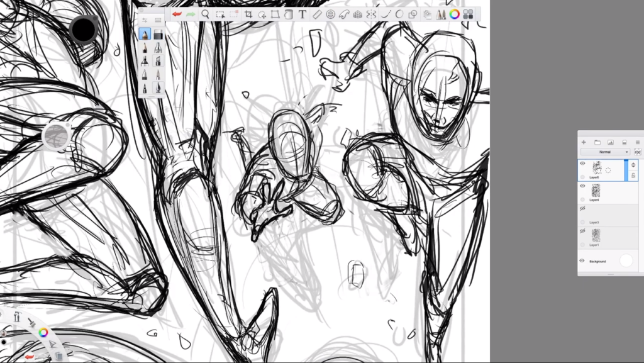This screenshot has height=363, width=644.
Task: Open the Layer Editor from toolbar
Action: click(428, 14)
